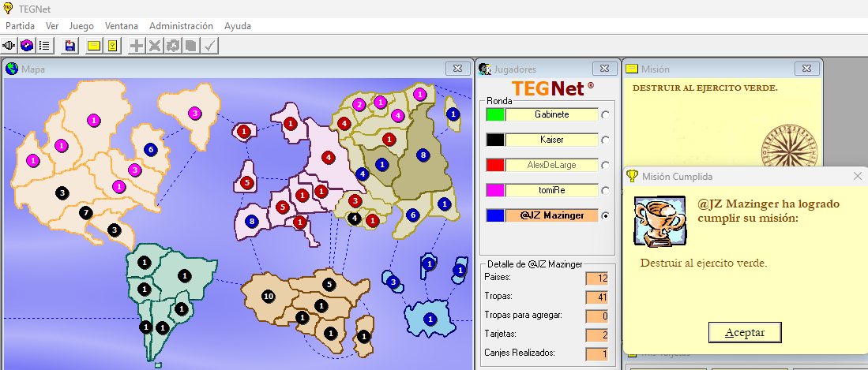Viewport: 868px width, 370px height.
Task: Click the greyed checkmark end-turn icon
Action: (209, 45)
